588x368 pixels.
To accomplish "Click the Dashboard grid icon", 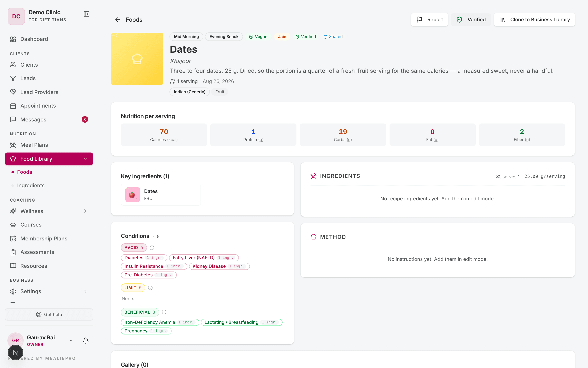I will coord(13,39).
